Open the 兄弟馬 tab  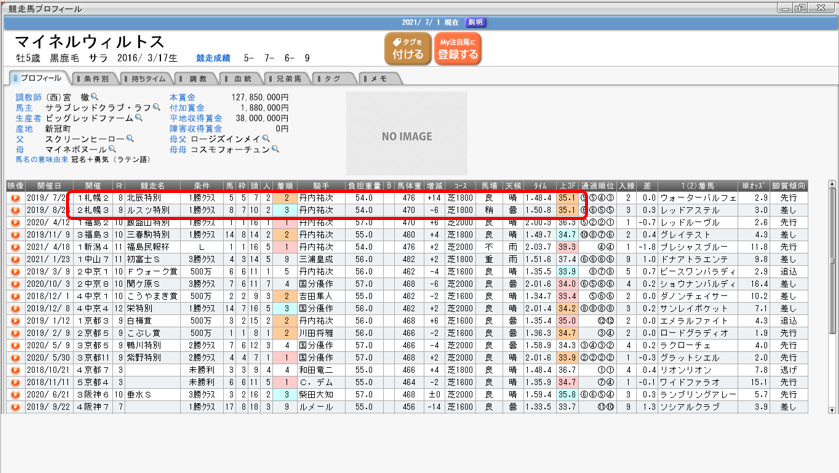pyautogui.click(x=285, y=78)
